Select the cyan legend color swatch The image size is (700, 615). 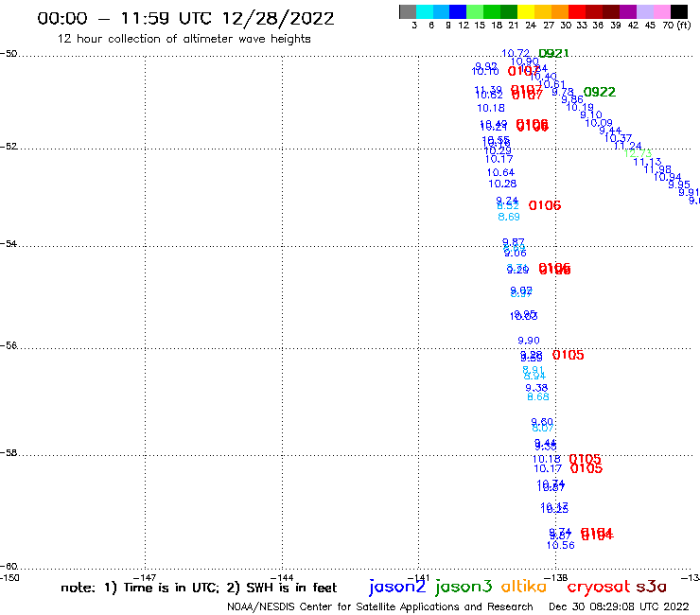coord(425,11)
